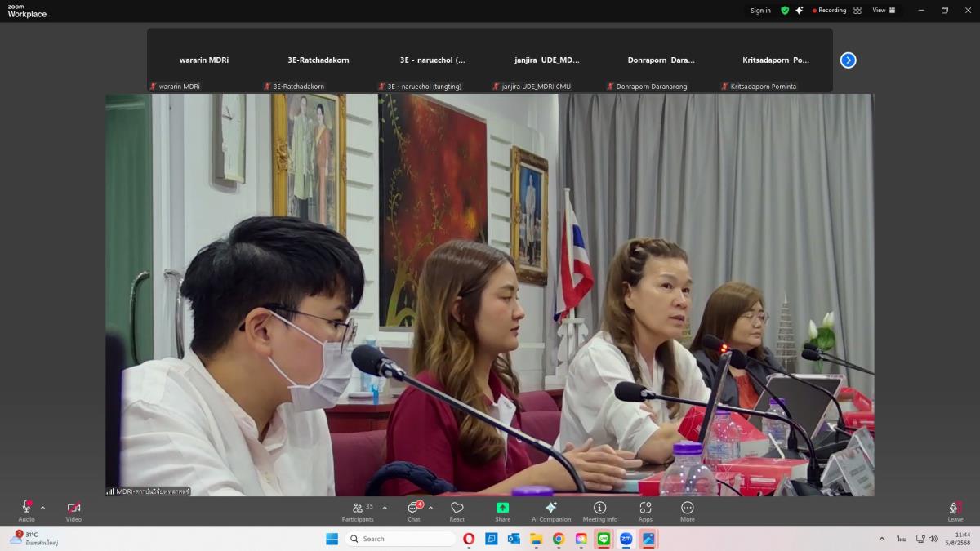Show Meeting info details

599,509
